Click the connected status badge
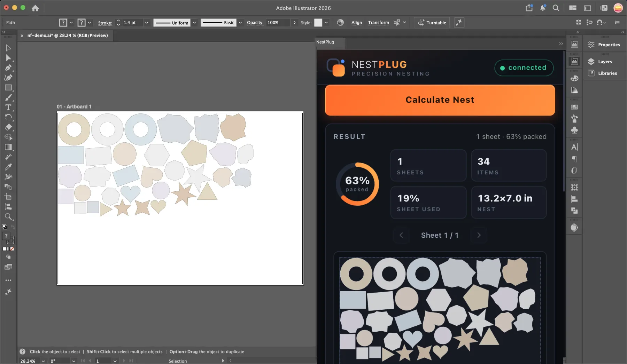Image resolution: width=627 pixels, height=364 pixels. tap(524, 68)
